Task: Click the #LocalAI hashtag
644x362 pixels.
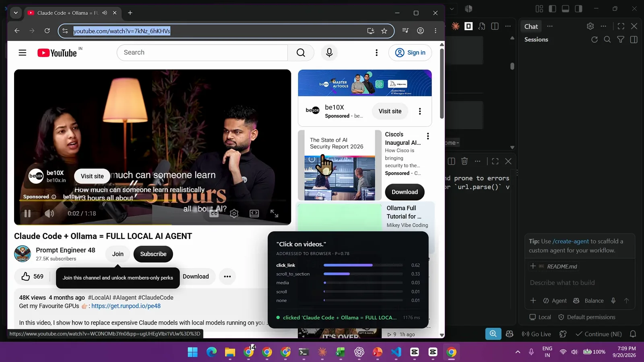Action: pos(99,298)
